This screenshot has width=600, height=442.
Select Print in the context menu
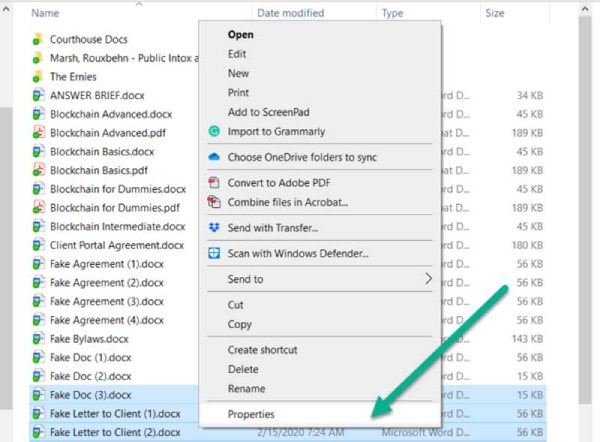tap(238, 92)
